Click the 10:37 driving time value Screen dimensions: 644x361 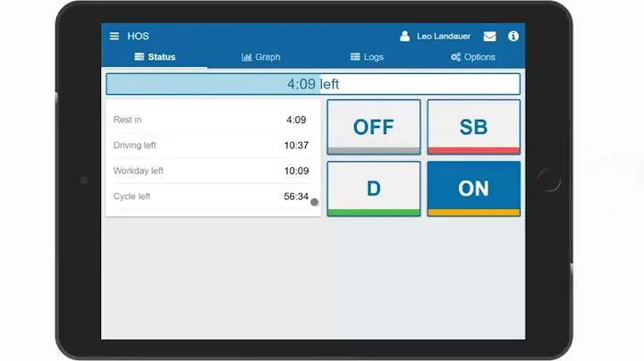coord(296,146)
